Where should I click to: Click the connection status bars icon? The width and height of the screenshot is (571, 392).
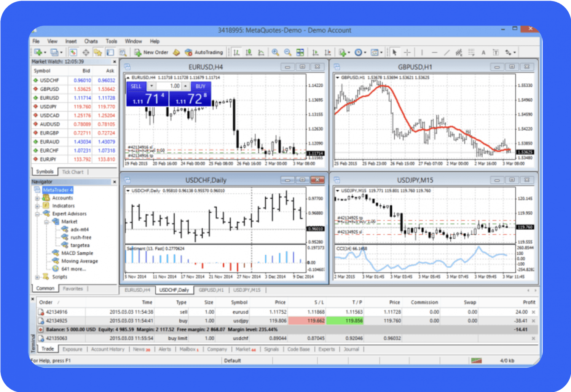[476, 360]
